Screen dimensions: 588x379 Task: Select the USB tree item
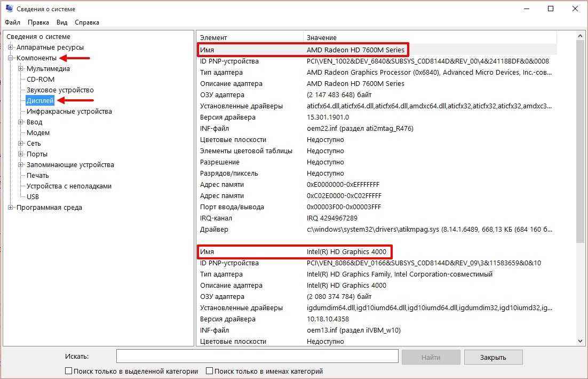click(x=33, y=196)
